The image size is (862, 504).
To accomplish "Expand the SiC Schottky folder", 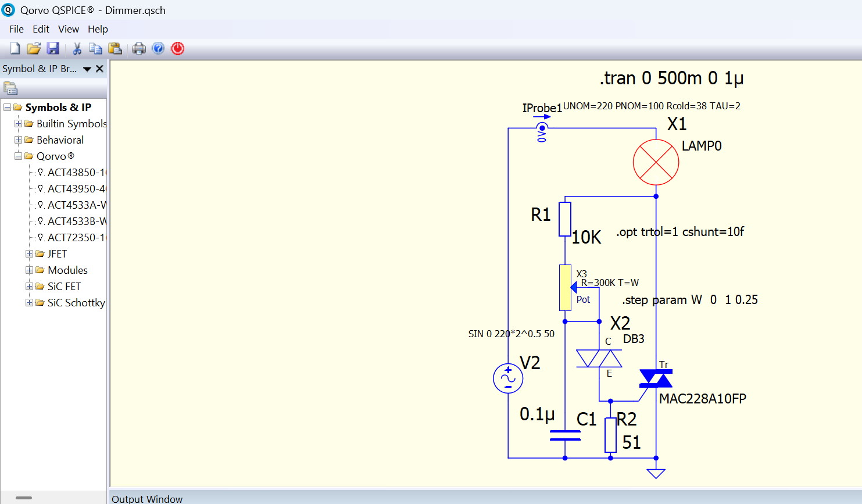I will pyautogui.click(x=29, y=303).
